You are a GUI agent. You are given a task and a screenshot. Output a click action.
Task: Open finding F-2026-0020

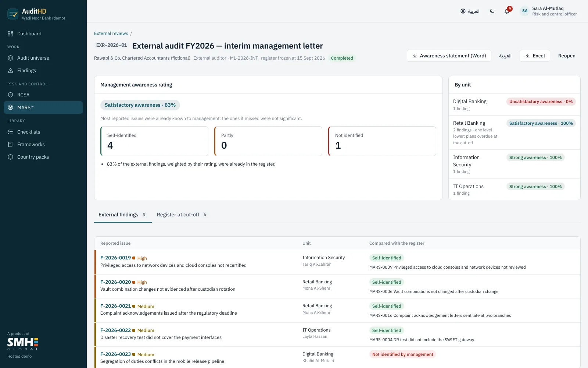(x=115, y=282)
